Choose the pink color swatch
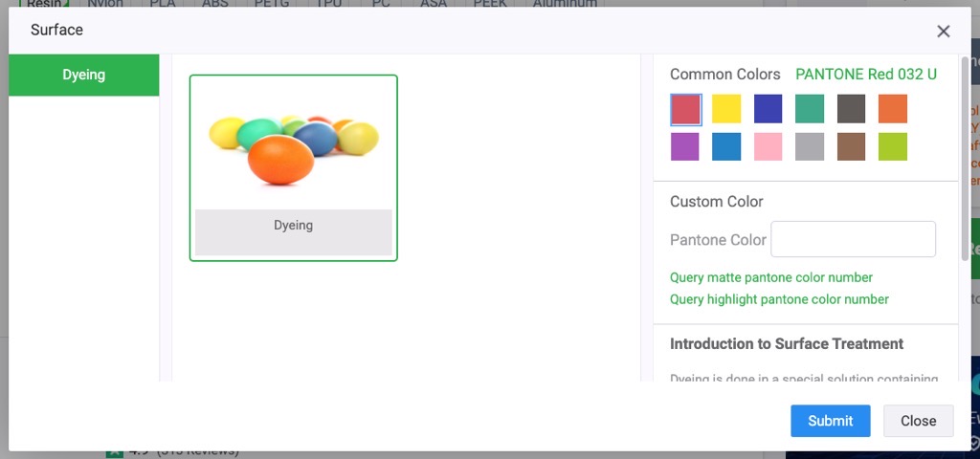The height and width of the screenshot is (459, 980). click(768, 146)
